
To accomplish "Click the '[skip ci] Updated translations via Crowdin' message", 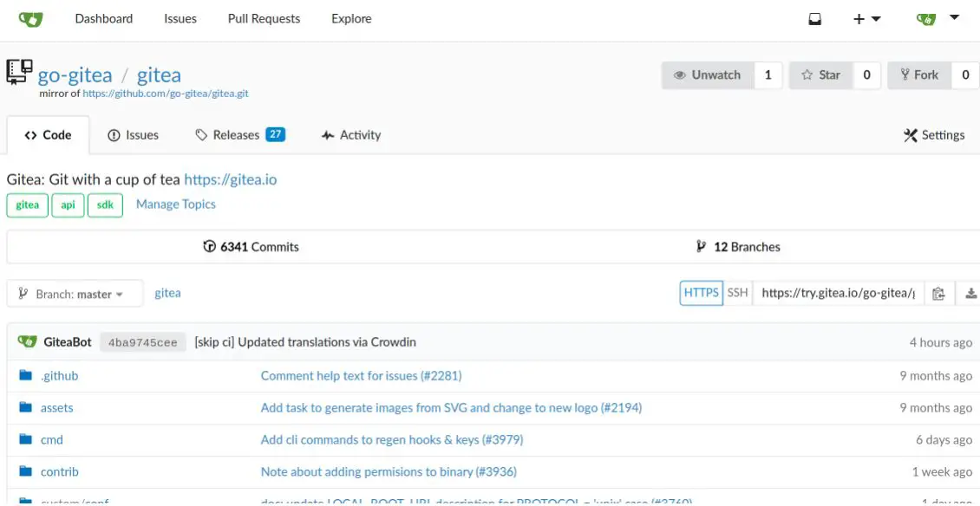I will 305,341.
